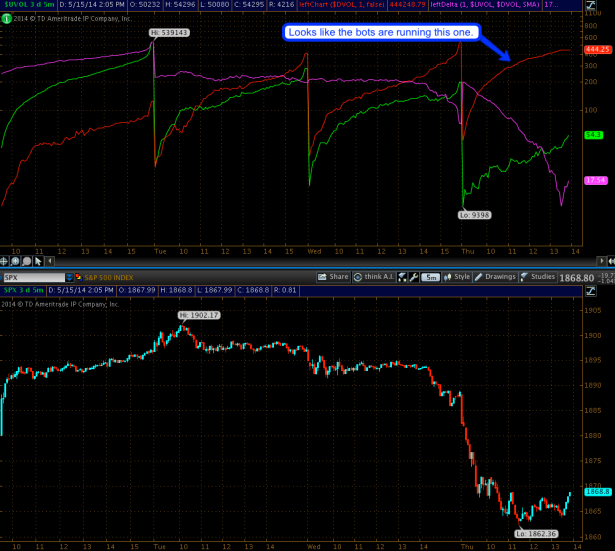Click the scroll-right arrow under the upper chart
Screen dimensions: 615x551
(601, 261)
